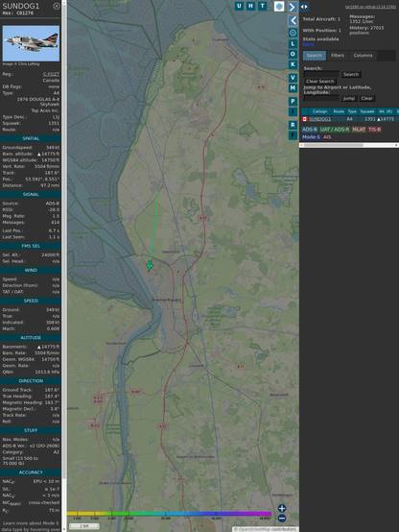This screenshot has width=399, height=532.
Task: Open the stats available 'here' link
Action: click(x=308, y=44)
